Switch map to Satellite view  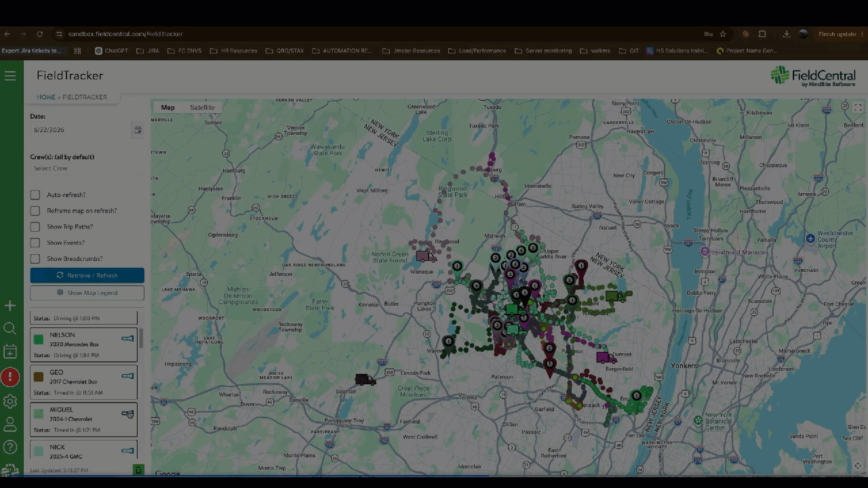coord(202,108)
